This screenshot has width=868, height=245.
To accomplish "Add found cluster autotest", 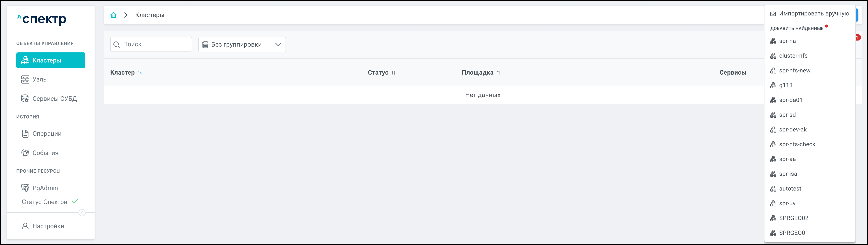I will 790,189.
